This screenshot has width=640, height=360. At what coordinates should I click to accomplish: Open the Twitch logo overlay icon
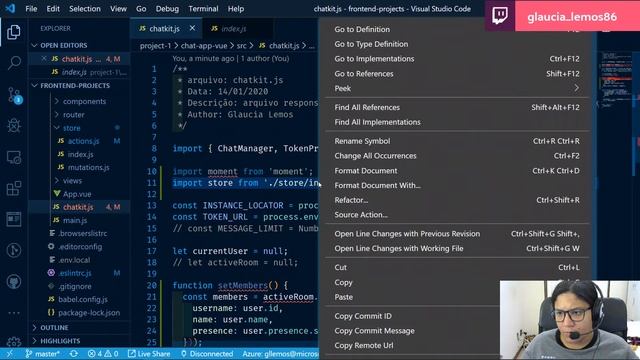pyautogui.click(x=500, y=16)
